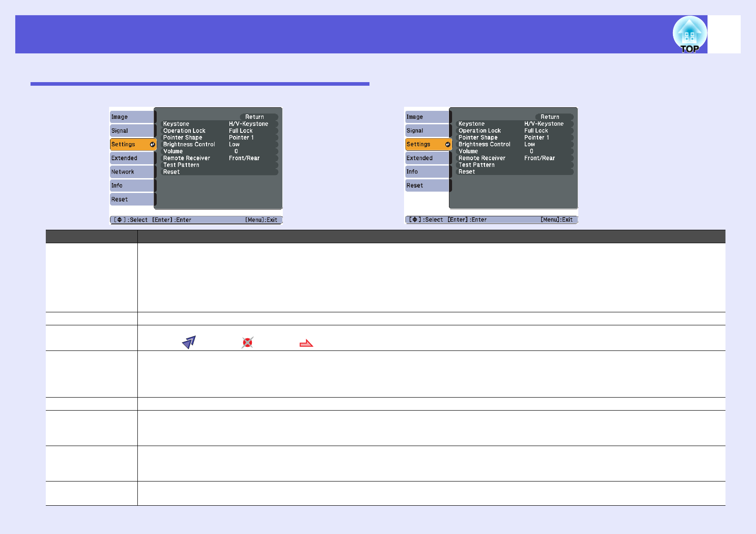Click the up/down select arrows in left menu footer

[x=119, y=220]
